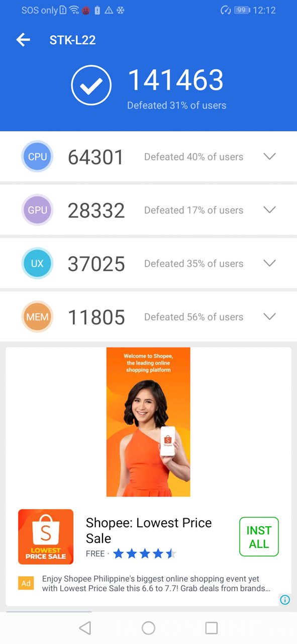Expand the CPU score details chevron
Screen dimensions: 297x644
[x=270, y=156]
